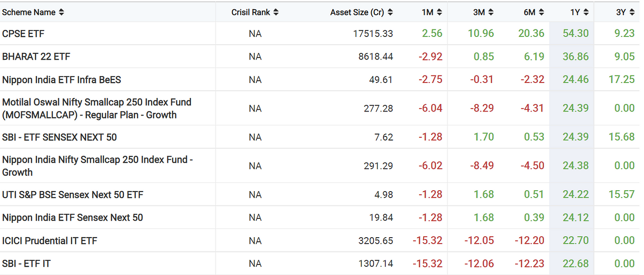Click 1M return value -2.75
The width and height of the screenshot is (644, 275).
click(x=431, y=80)
